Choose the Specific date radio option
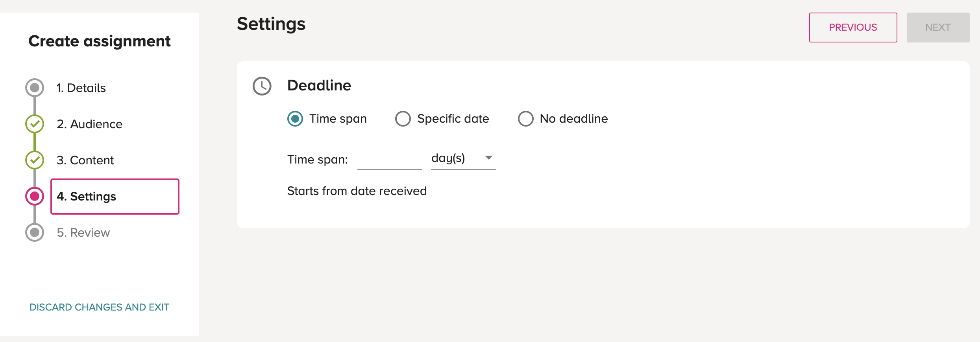 pos(403,119)
